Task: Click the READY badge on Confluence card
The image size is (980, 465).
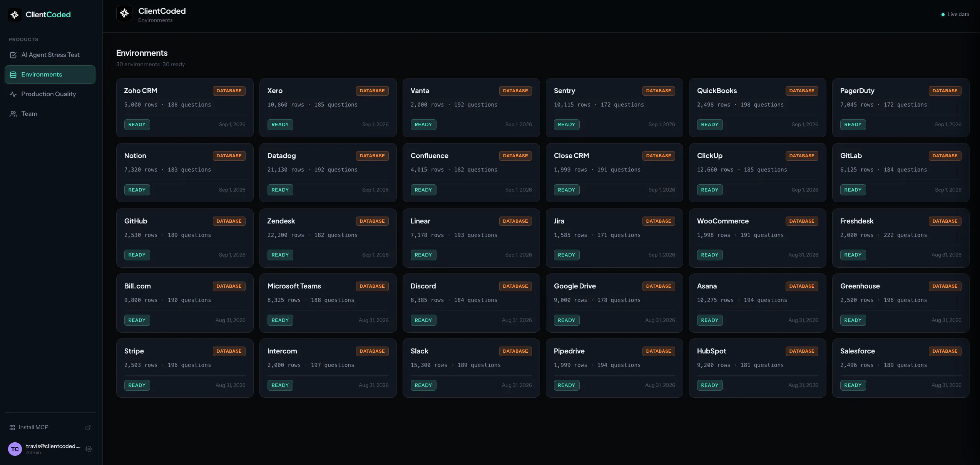Action: 423,190
